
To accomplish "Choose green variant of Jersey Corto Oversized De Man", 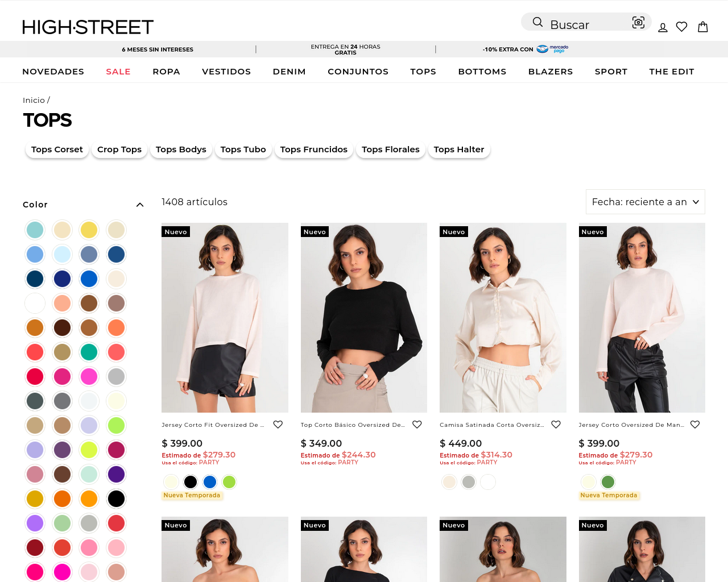I will point(608,482).
